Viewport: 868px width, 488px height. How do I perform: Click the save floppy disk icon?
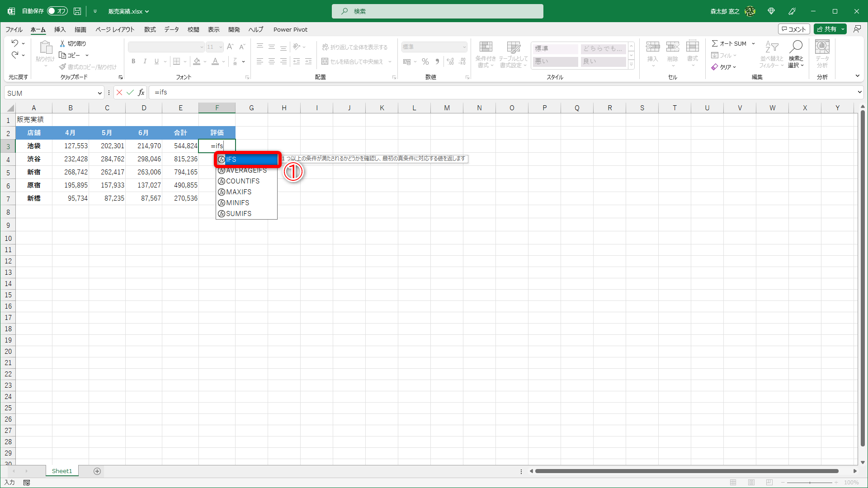click(77, 11)
